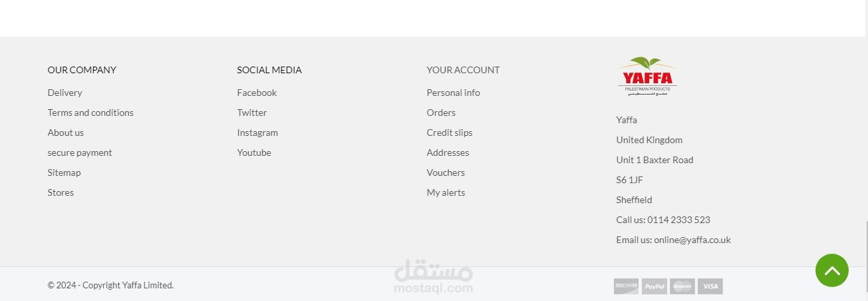
Task: Click the PayPal payment icon
Action: point(654,286)
